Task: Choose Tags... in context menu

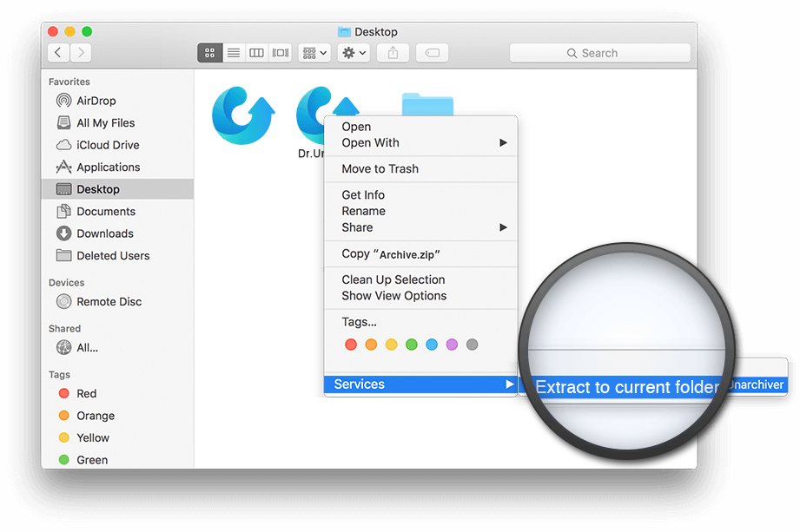Action: (x=420, y=322)
